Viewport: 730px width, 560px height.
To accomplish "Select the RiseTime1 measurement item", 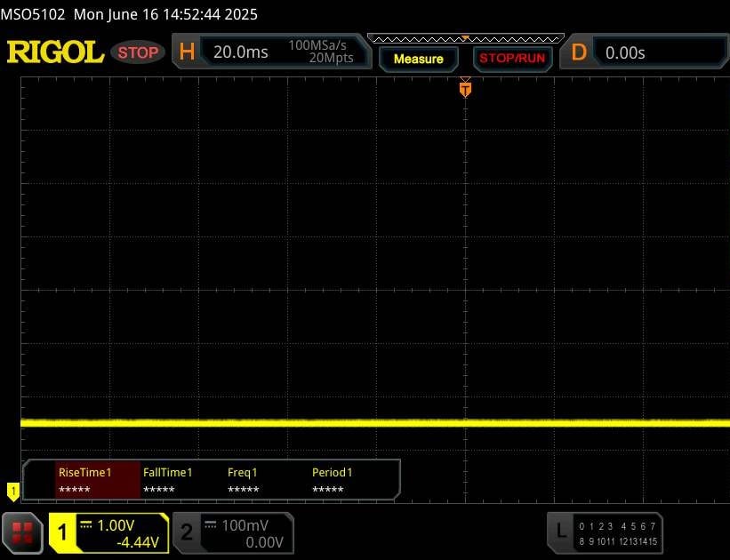I will pyautogui.click(x=97, y=480).
